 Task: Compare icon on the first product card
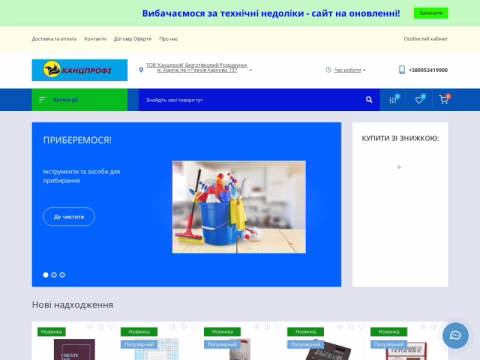click(101, 327)
